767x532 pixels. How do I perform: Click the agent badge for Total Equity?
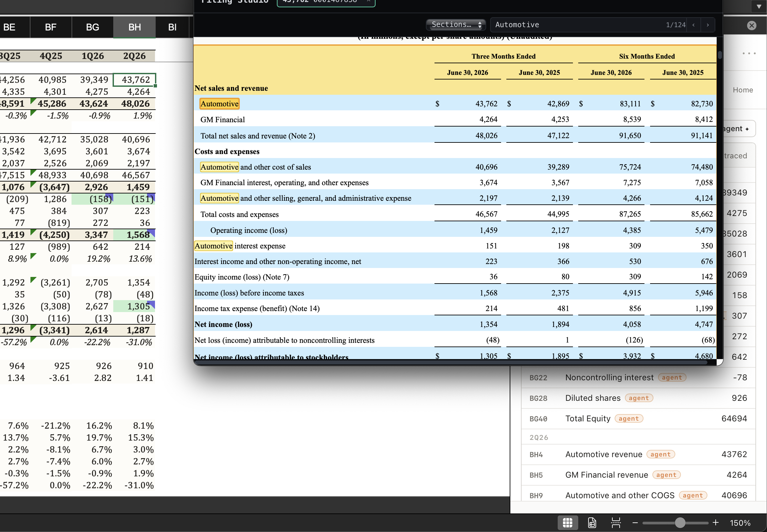point(629,419)
